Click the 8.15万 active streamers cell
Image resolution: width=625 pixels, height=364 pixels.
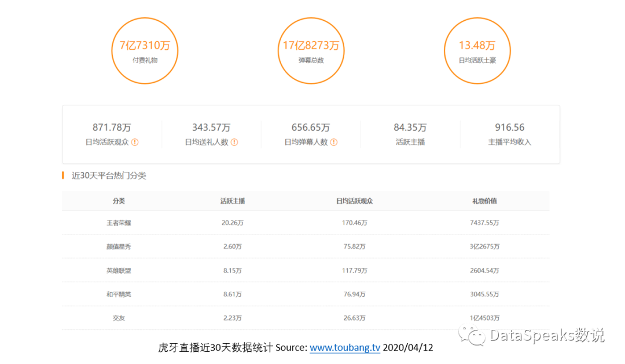(x=233, y=270)
